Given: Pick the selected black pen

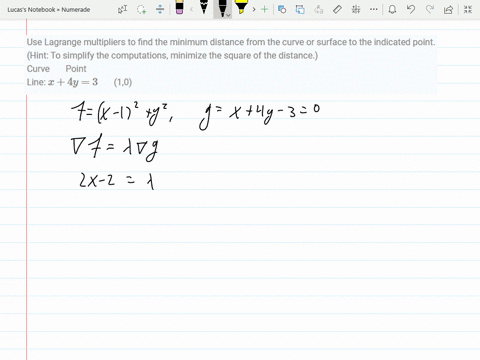Looking at the screenshot, I should pos(221,7).
